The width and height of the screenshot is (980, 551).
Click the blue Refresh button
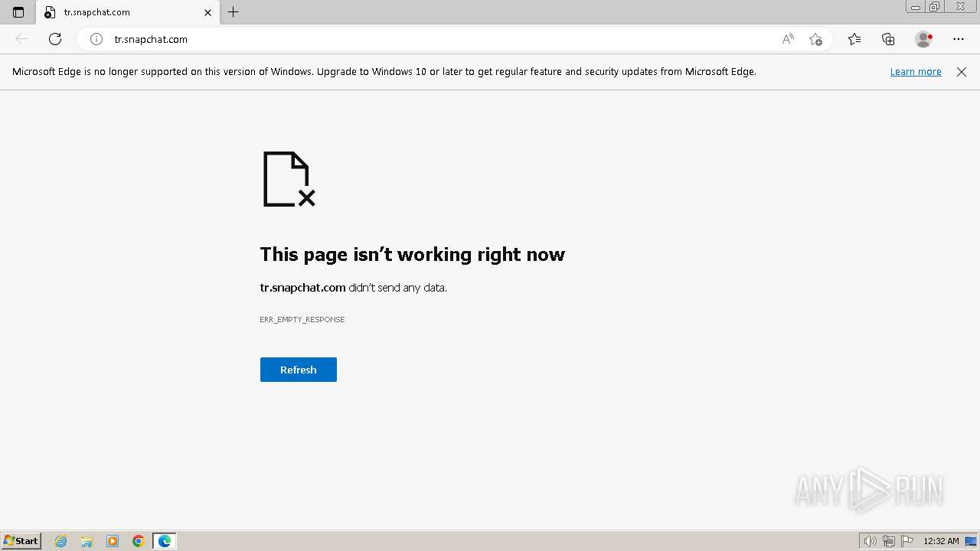(x=299, y=370)
